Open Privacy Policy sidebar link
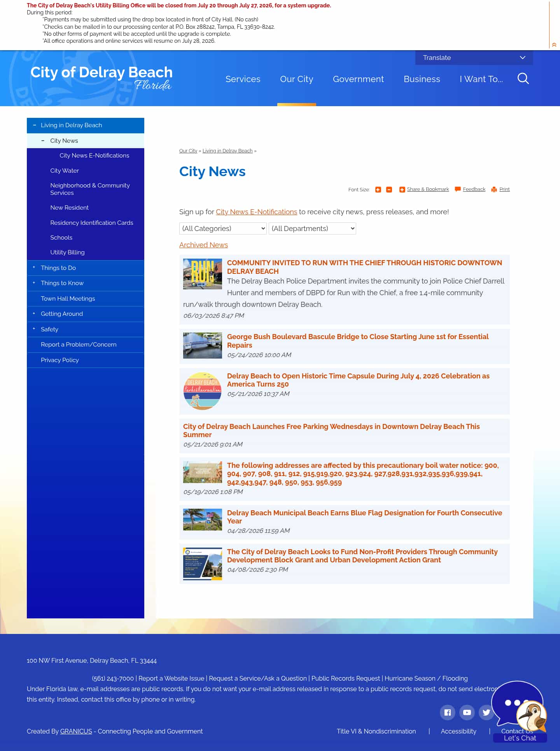This screenshot has height=751, width=560. 59,360
